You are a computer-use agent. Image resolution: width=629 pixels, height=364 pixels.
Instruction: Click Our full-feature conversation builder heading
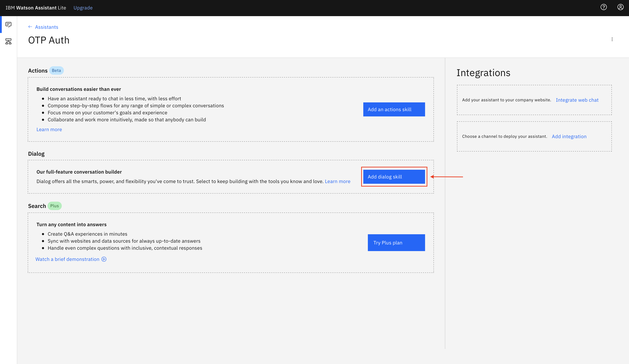[x=79, y=172]
